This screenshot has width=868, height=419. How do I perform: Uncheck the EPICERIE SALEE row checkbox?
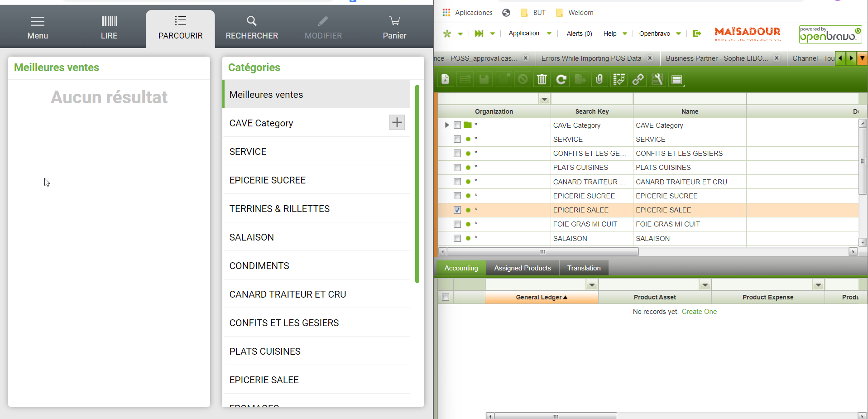pyautogui.click(x=457, y=210)
